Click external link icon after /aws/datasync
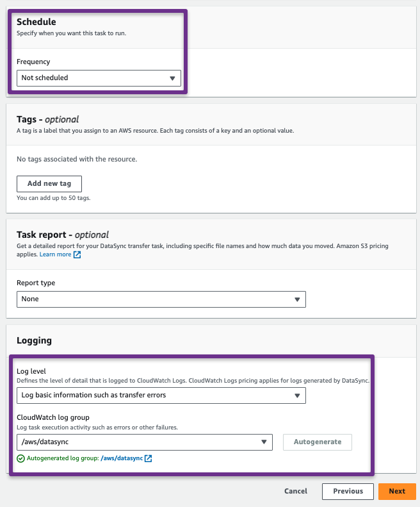The image size is (420, 507). coord(149,458)
